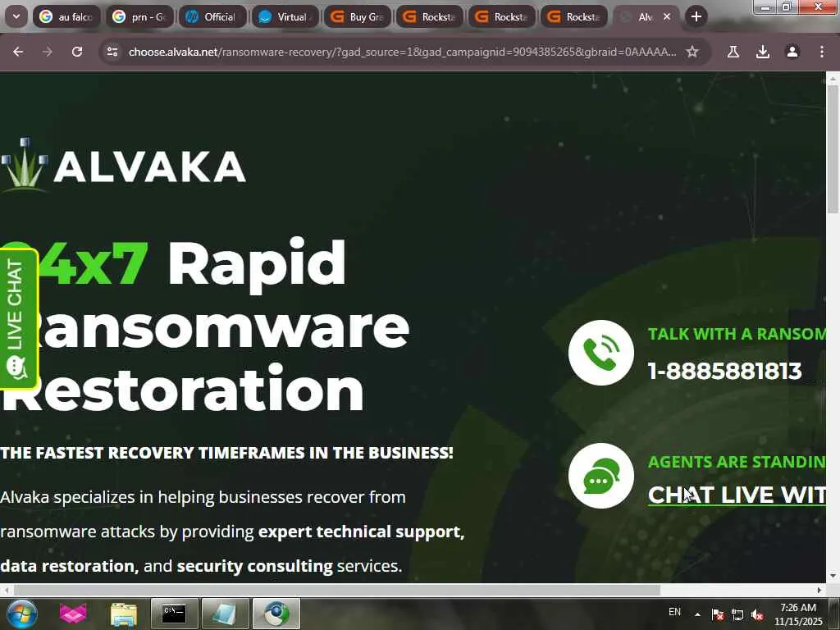840x630 pixels.
Task: Open the command prompt on the taskbar
Action: pos(174,614)
